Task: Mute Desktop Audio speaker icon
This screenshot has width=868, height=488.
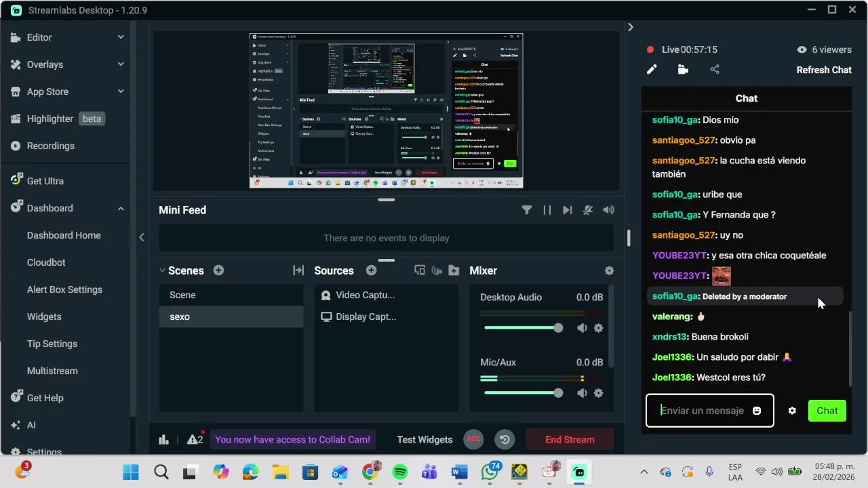Action: pos(582,328)
